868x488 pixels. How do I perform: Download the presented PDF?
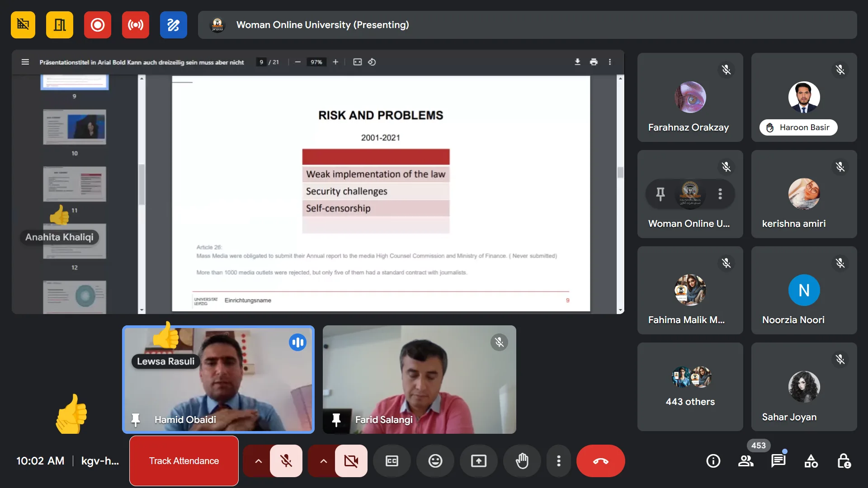pyautogui.click(x=577, y=62)
